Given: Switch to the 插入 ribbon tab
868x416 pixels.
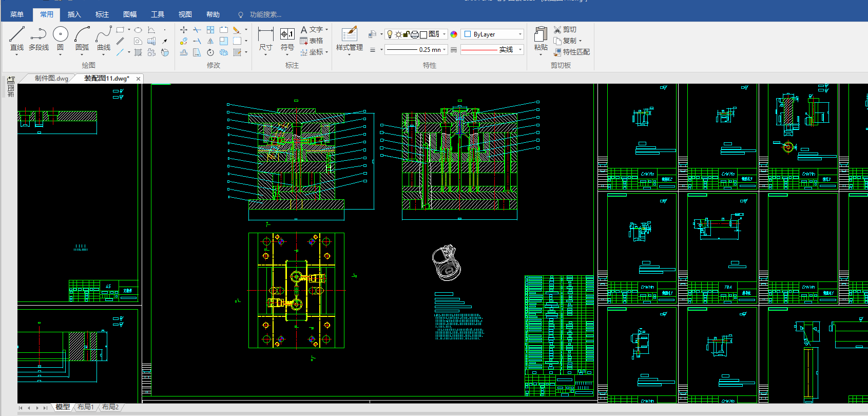Looking at the screenshot, I should [74, 14].
